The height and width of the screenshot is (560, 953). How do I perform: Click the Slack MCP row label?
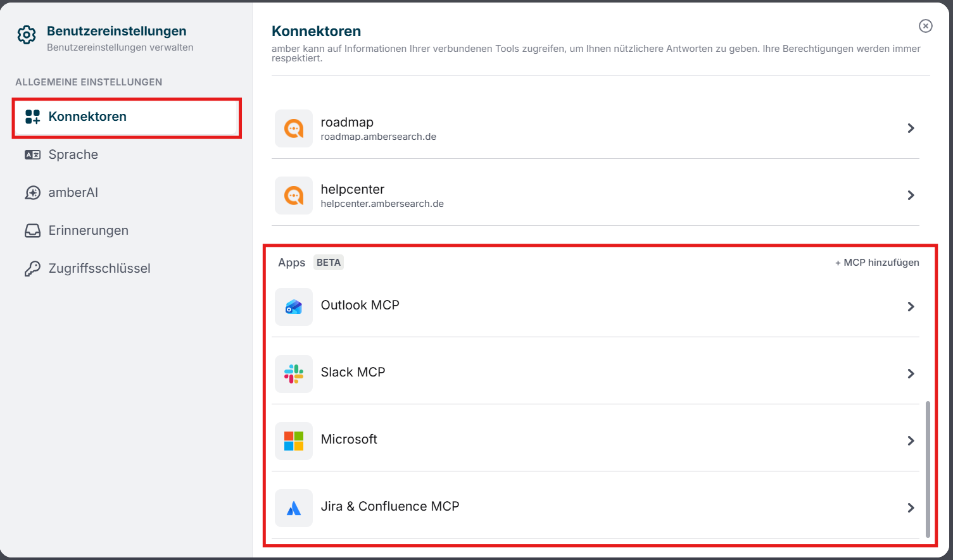coord(353,372)
